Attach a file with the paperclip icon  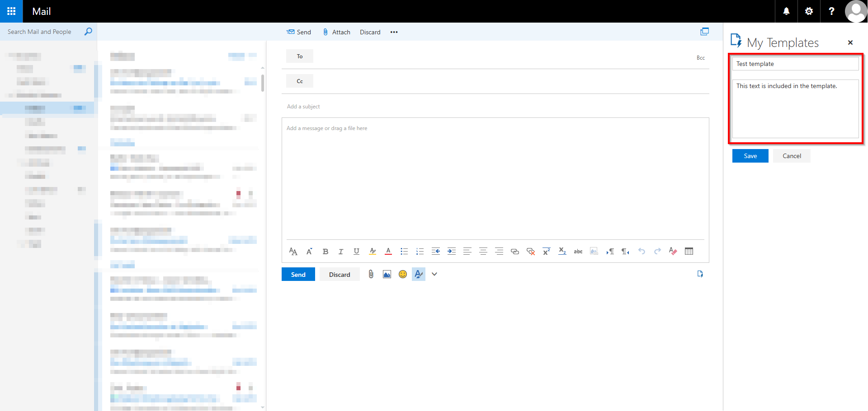pos(371,274)
